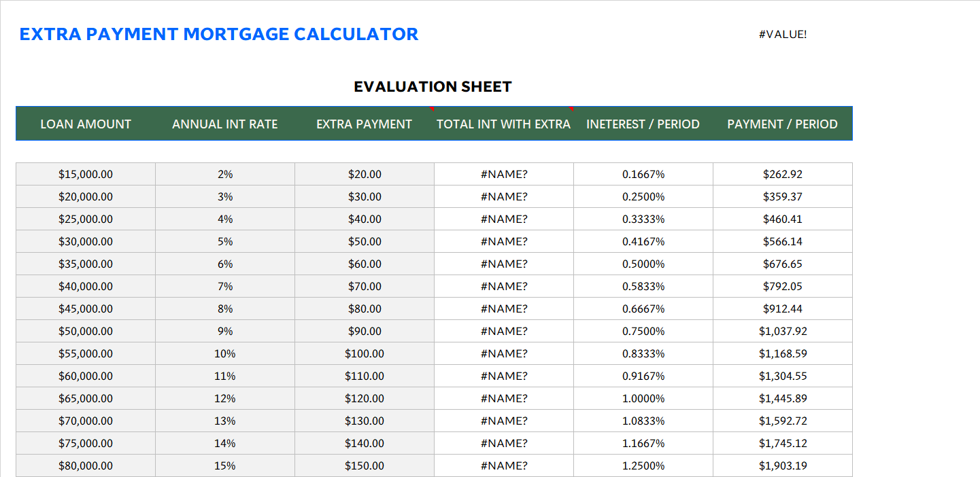This screenshot has height=477, width=980.
Task: Click the Extra Payment Mortgage Calculator title
Action: click(219, 34)
